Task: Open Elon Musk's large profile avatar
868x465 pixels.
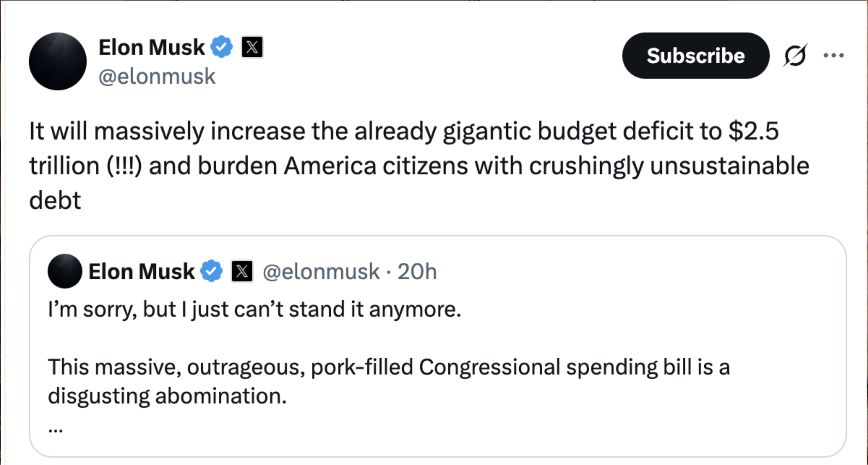Action: pyautogui.click(x=58, y=61)
